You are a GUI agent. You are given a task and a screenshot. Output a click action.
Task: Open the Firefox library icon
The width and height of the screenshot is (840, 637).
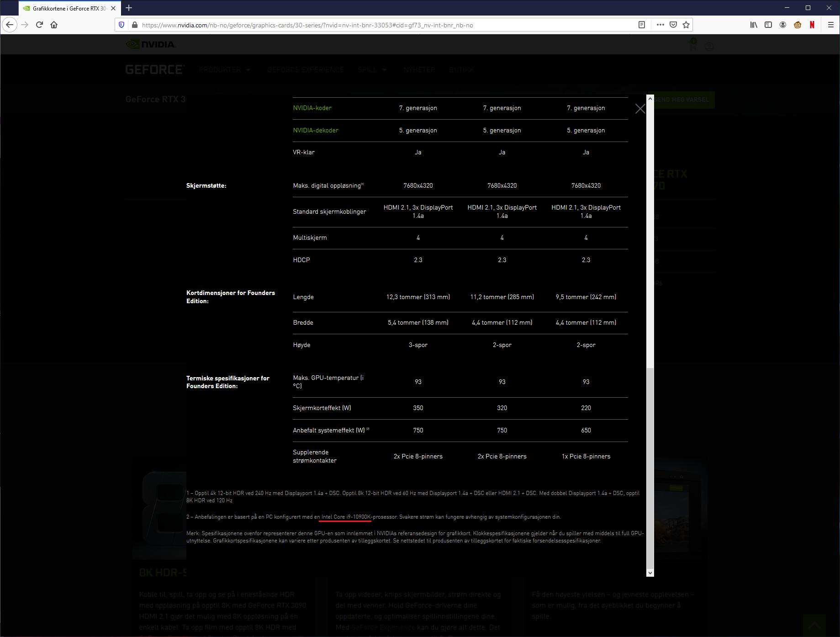point(754,25)
